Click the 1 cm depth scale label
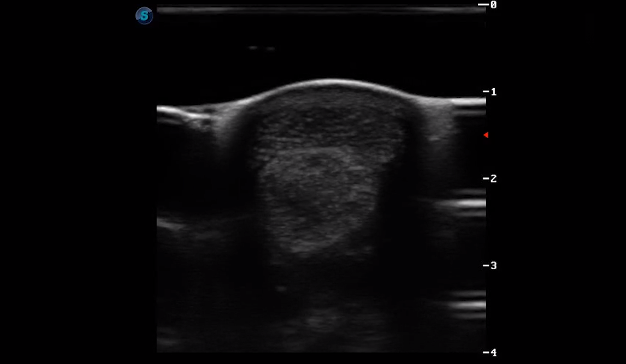The image size is (626, 364). [x=494, y=92]
